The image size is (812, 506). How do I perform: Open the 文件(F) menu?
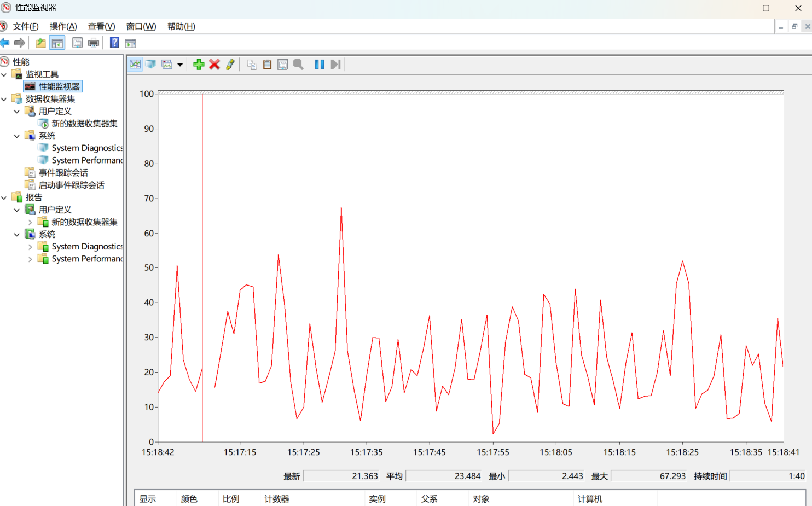(x=26, y=26)
